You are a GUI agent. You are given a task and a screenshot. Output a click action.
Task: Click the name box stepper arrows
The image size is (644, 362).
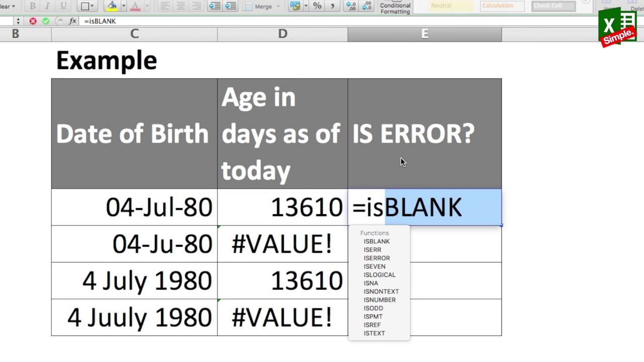pos(18,21)
